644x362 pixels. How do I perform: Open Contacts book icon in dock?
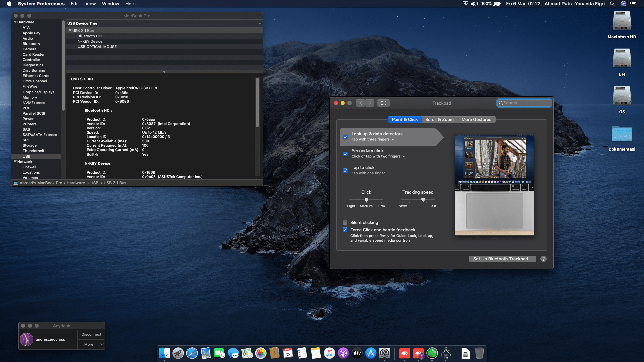click(274, 353)
